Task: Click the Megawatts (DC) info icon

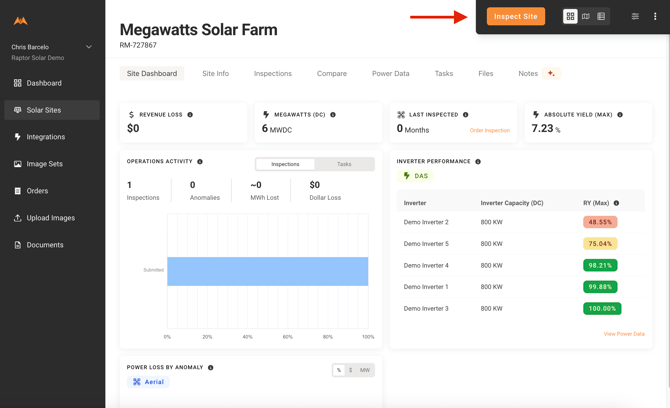Action: 333,114
